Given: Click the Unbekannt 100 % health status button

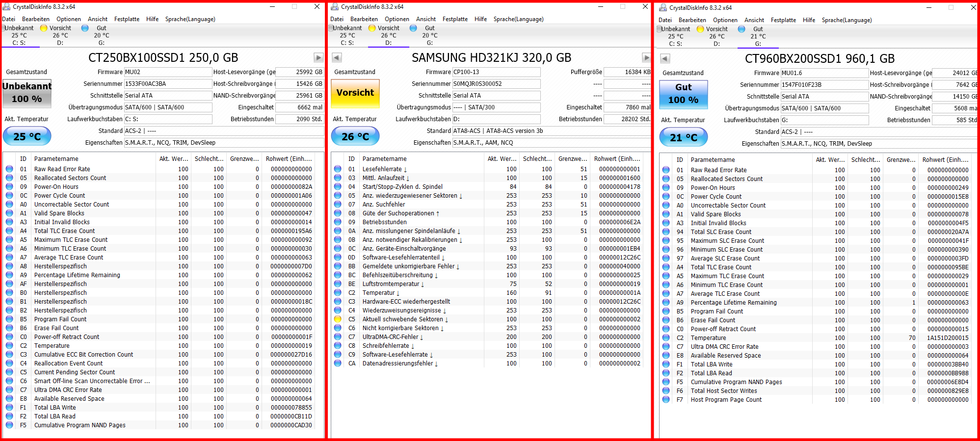Looking at the screenshot, I should [x=27, y=93].
